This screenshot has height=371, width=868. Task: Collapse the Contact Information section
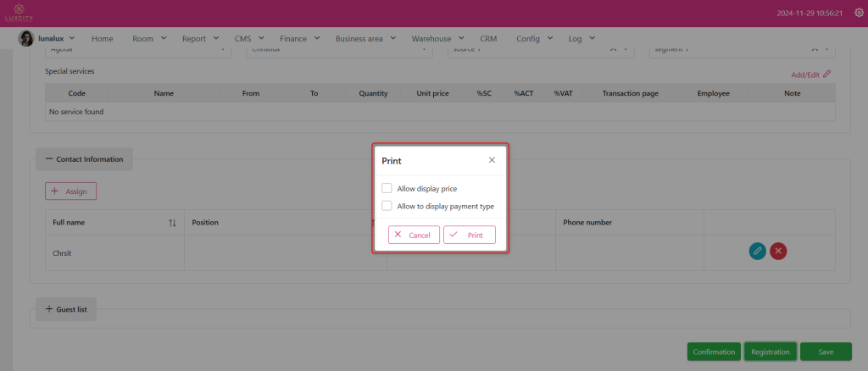pos(84,159)
